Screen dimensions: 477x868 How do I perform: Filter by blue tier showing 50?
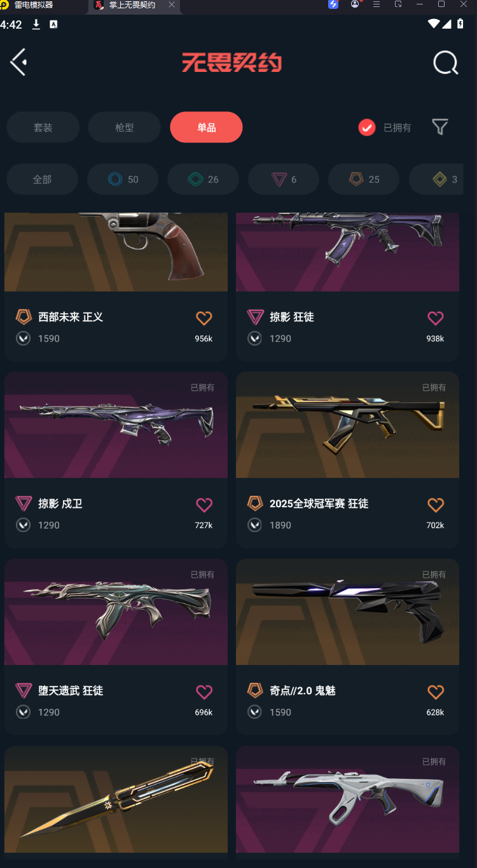(x=123, y=179)
